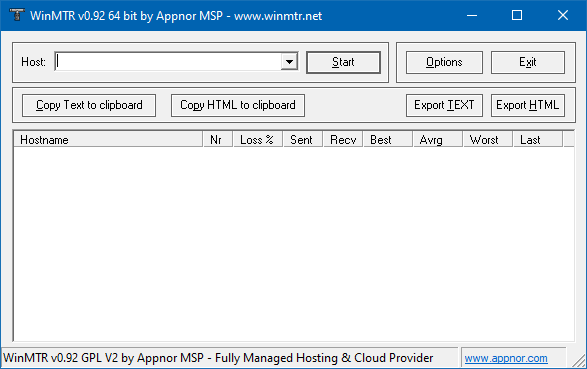The height and width of the screenshot is (369, 587).
Task: Copy Text to clipboard
Action: pyautogui.click(x=89, y=105)
